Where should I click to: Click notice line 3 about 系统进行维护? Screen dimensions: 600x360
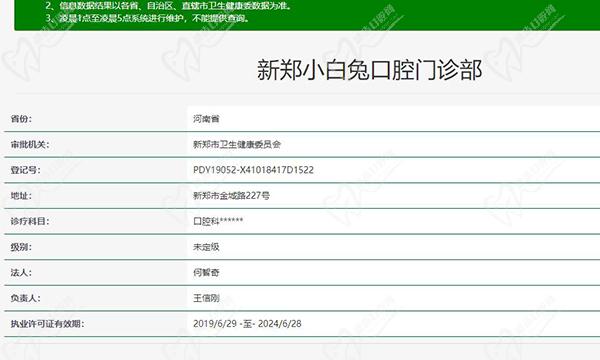coord(148,18)
